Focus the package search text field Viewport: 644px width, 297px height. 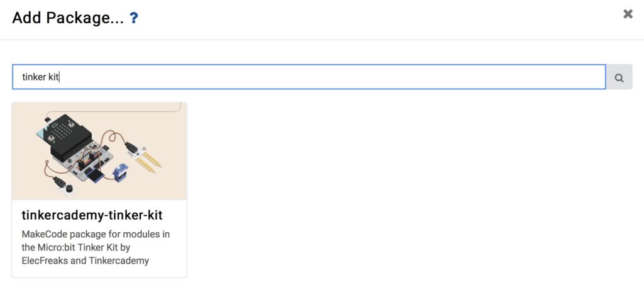point(309,77)
